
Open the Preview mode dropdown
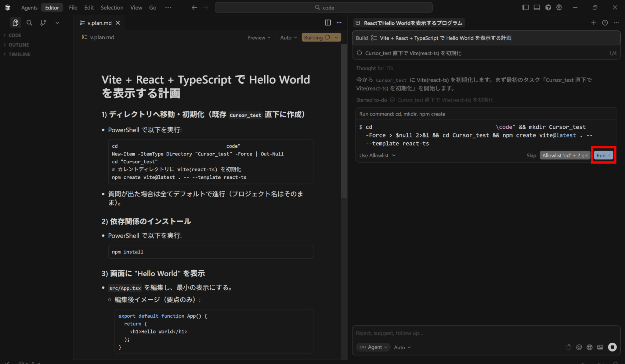coord(259,37)
